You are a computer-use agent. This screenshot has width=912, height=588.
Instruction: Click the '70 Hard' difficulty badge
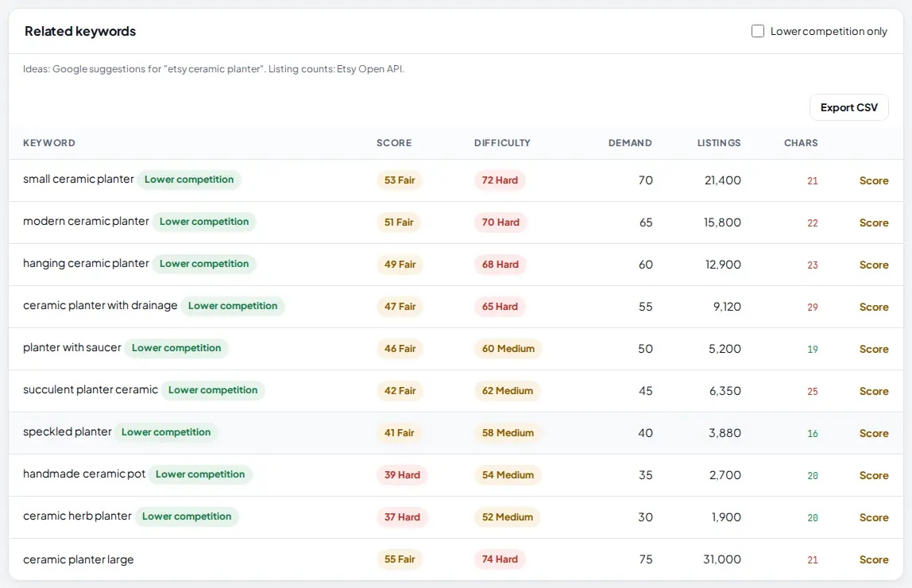[500, 222]
